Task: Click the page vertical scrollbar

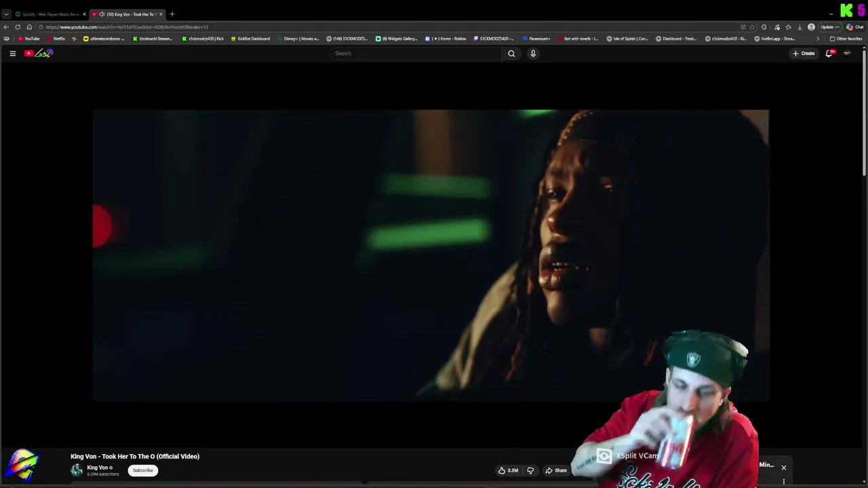Action: [x=864, y=112]
